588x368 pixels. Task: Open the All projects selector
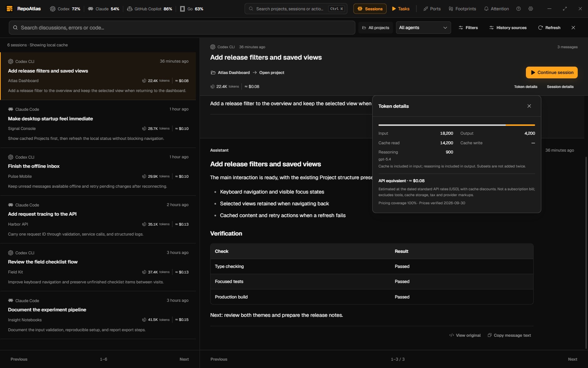pos(376,28)
